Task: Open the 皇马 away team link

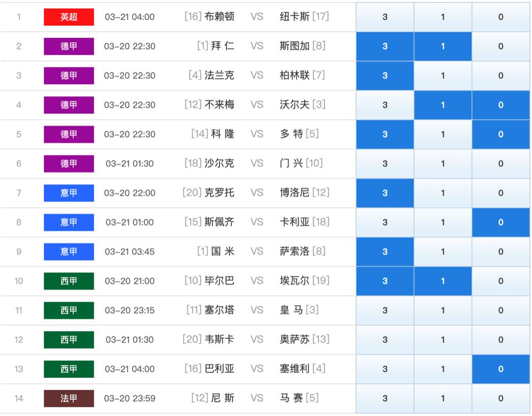Action: click(291, 310)
